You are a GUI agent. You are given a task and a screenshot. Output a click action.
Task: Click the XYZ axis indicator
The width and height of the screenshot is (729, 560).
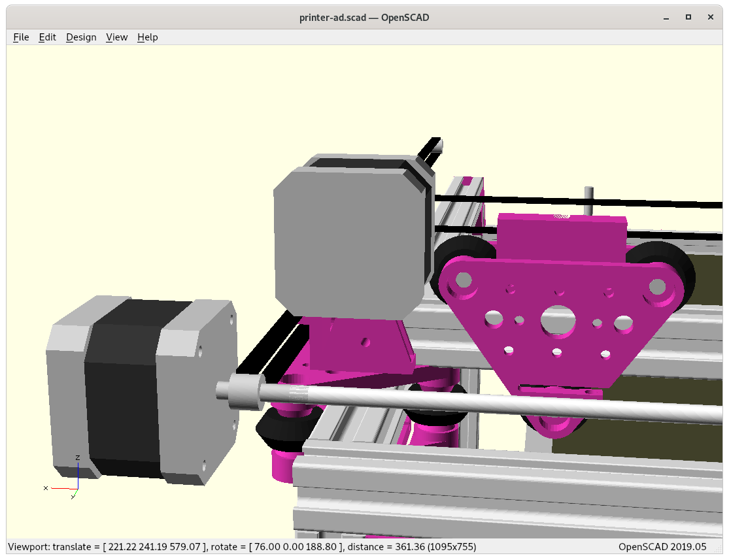pos(63,478)
